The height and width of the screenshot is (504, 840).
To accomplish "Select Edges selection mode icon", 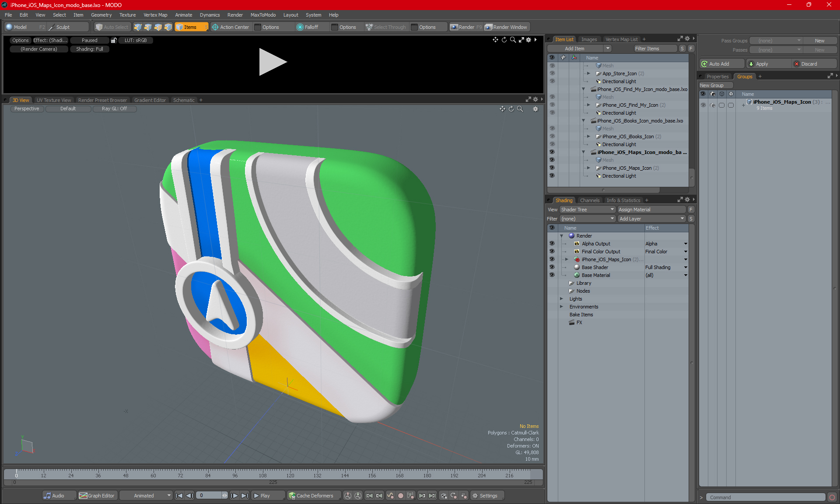I will [148, 27].
